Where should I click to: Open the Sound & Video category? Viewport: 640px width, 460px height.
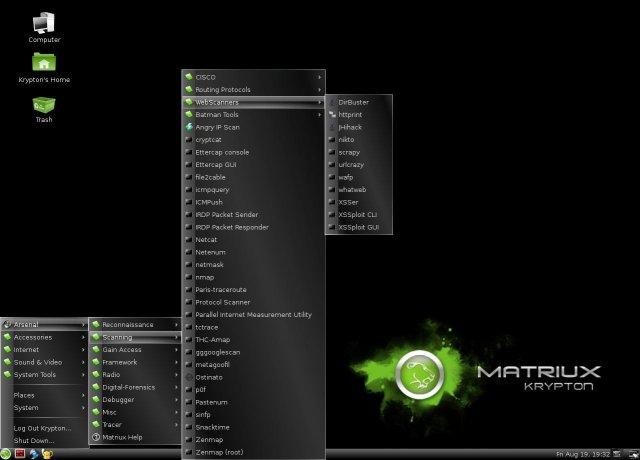(x=44, y=362)
